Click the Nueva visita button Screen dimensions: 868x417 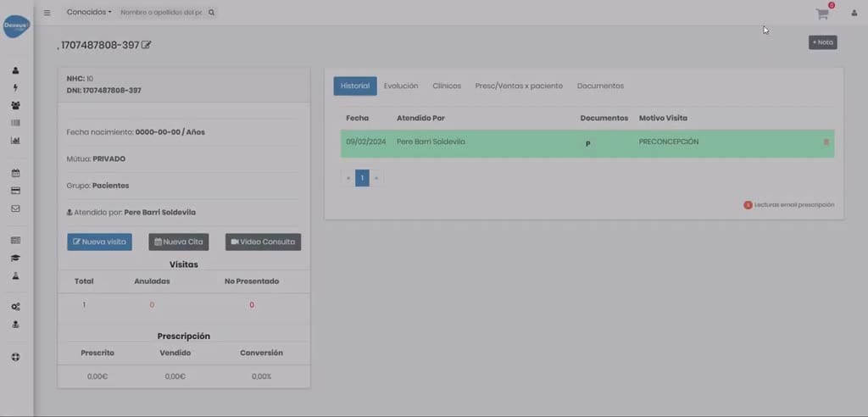[100, 242]
